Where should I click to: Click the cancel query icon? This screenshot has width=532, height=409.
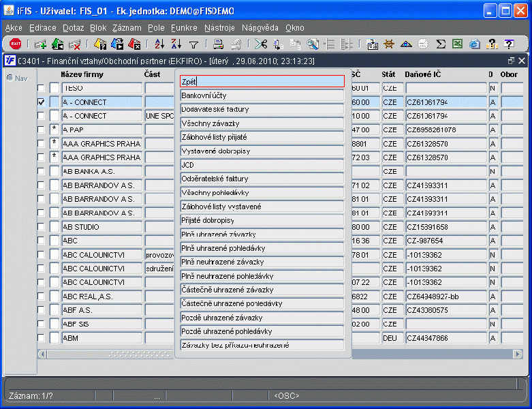point(134,44)
